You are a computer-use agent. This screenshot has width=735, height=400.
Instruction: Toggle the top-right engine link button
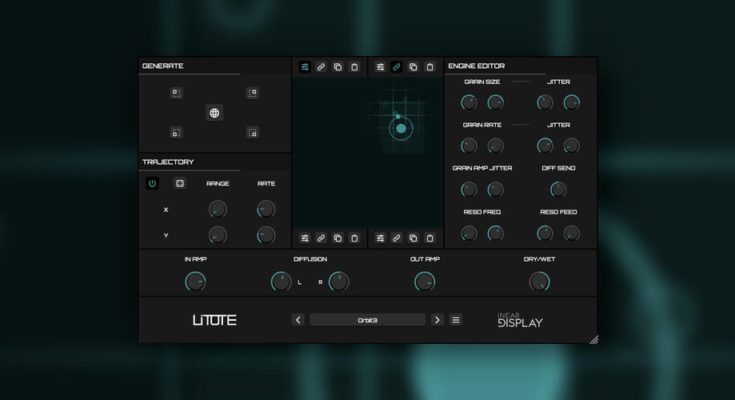tap(397, 67)
